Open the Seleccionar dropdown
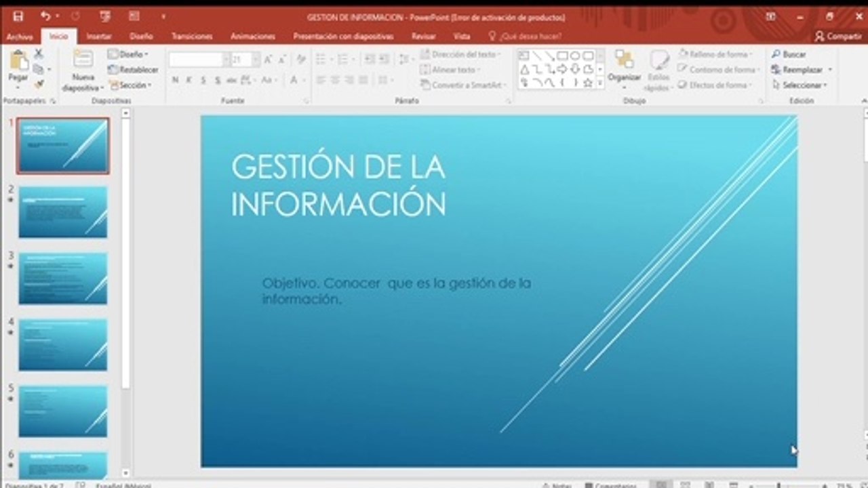 (x=800, y=85)
